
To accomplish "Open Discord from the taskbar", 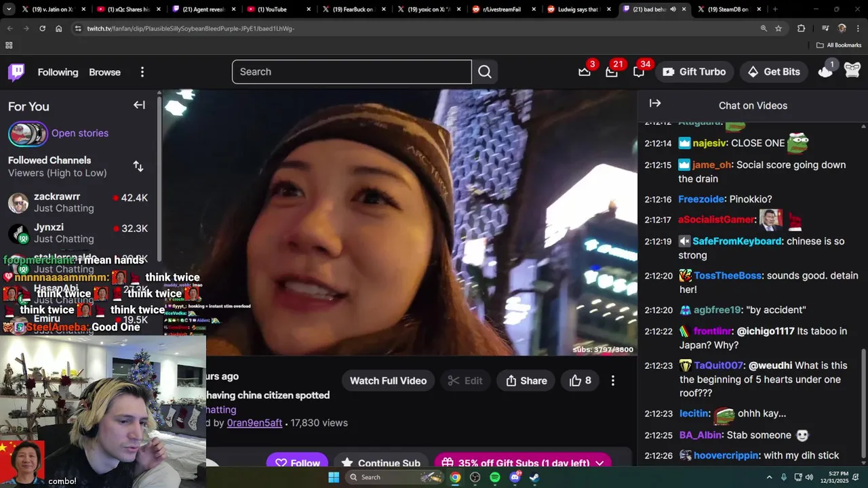I will [x=515, y=477].
